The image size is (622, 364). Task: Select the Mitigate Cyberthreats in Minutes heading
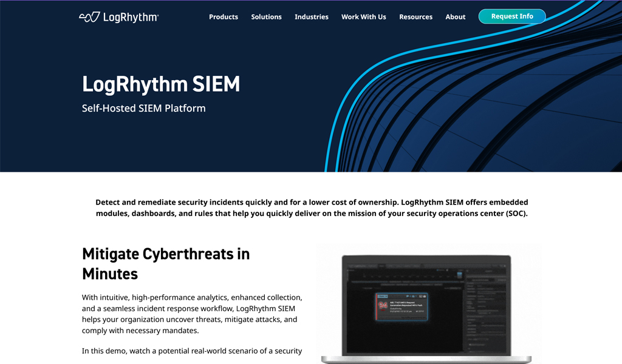point(166,263)
